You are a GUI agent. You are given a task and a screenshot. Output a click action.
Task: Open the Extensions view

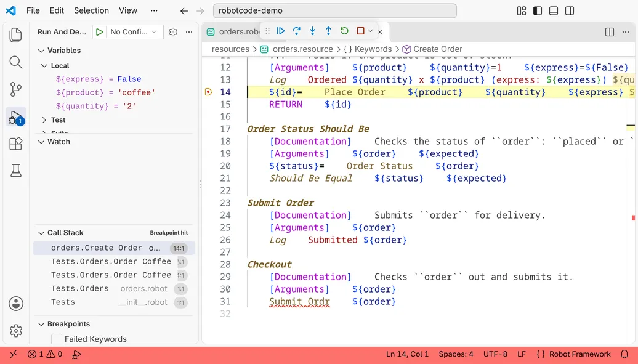click(16, 144)
